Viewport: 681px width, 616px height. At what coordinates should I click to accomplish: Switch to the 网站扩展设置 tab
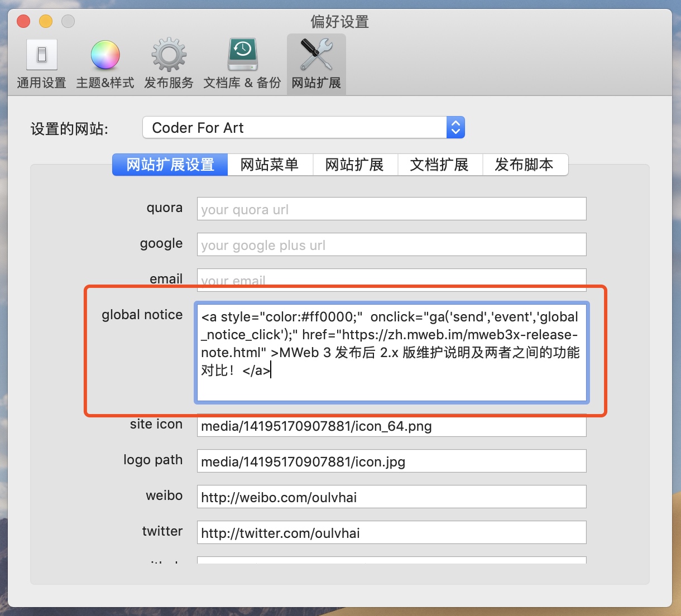170,165
